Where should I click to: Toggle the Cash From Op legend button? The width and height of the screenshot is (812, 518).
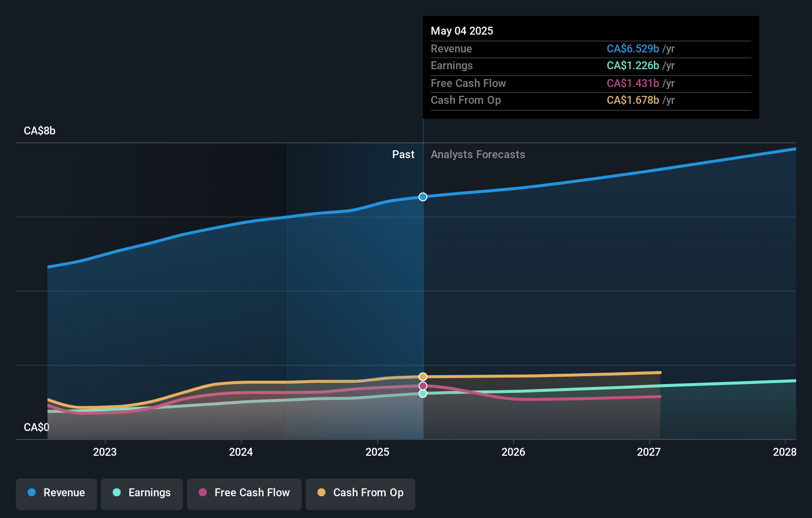361,494
